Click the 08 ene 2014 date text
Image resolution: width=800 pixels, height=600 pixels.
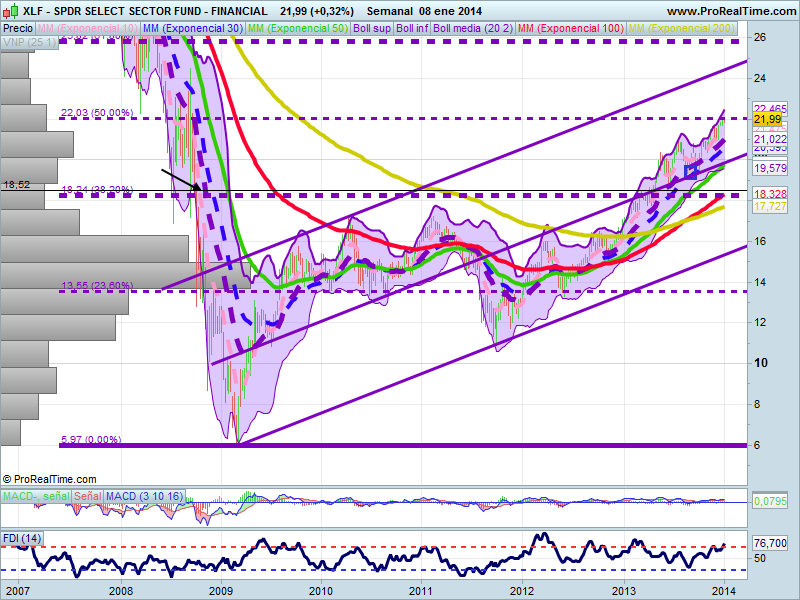click(x=451, y=11)
